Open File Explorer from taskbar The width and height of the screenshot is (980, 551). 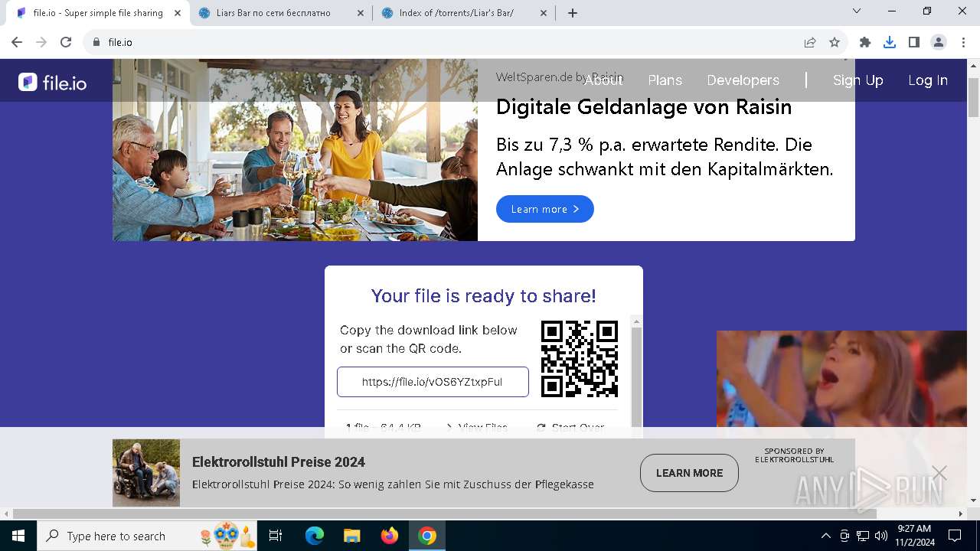(x=351, y=536)
